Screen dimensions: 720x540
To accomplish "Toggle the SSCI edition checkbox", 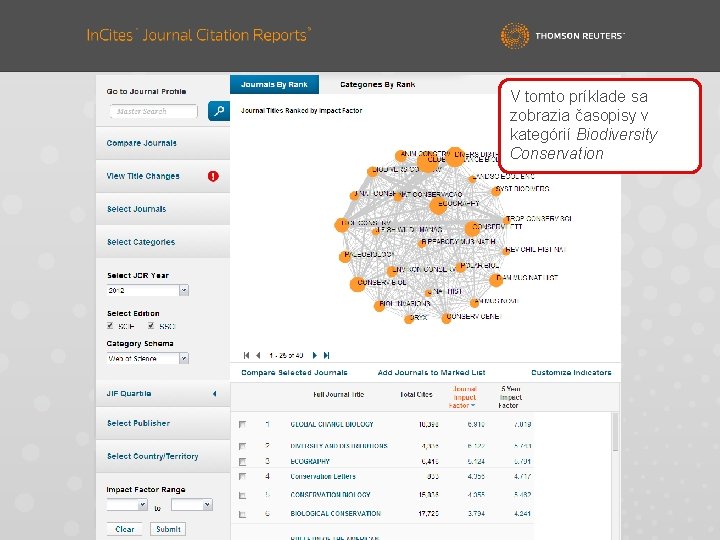I will (x=151, y=326).
